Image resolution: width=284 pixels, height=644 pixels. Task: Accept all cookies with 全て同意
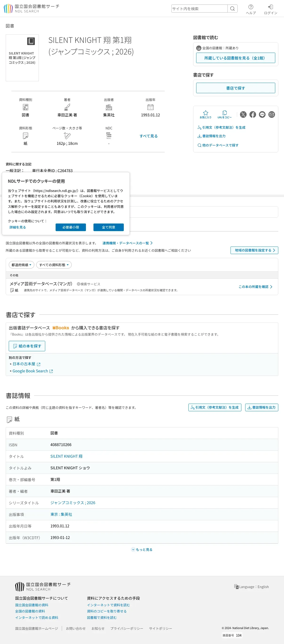pyautogui.click(x=109, y=227)
